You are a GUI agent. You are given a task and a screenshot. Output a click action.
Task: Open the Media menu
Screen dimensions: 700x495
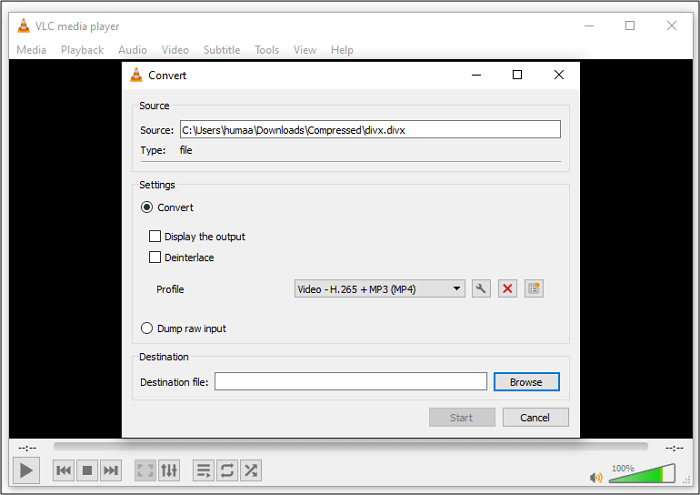pos(31,50)
